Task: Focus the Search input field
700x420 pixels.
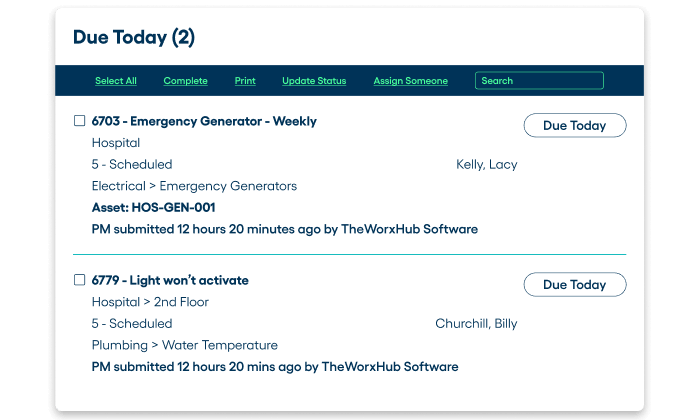Action: click(539, 81)
